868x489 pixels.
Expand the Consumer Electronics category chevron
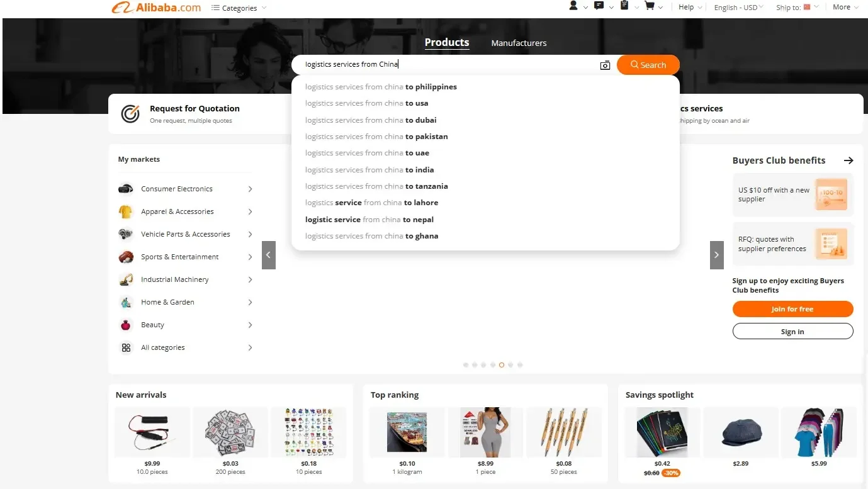coord(250,189)
